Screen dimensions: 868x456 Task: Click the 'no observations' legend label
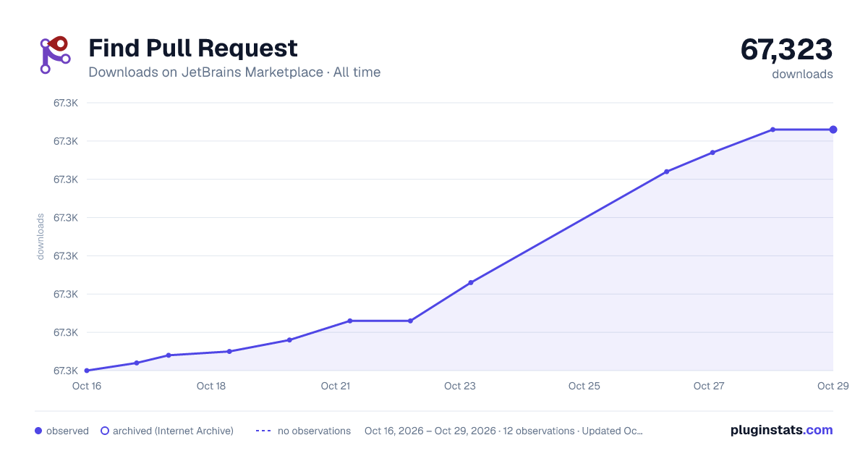pyautogui.click(x=314, y=431)
